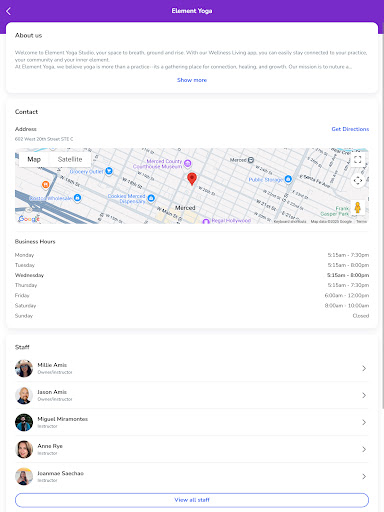Click Joanmae Saechao profile photo

click(x=24, y=477)
